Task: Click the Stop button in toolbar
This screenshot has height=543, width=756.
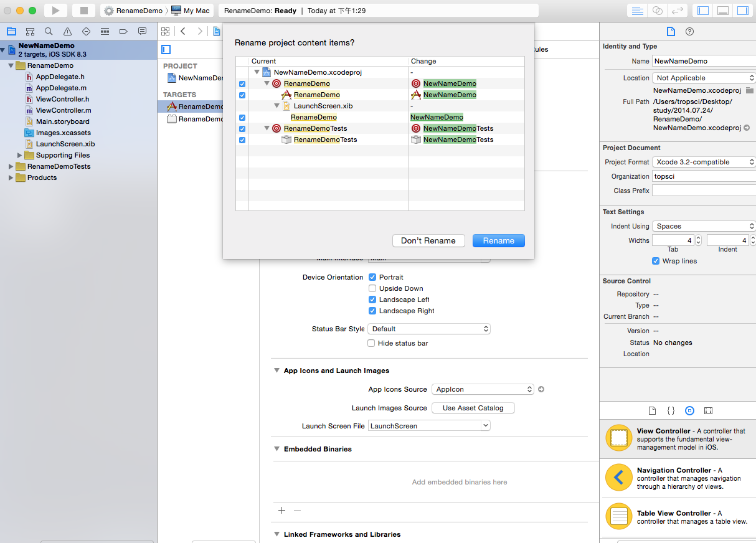Action: (x=83, y=11)
